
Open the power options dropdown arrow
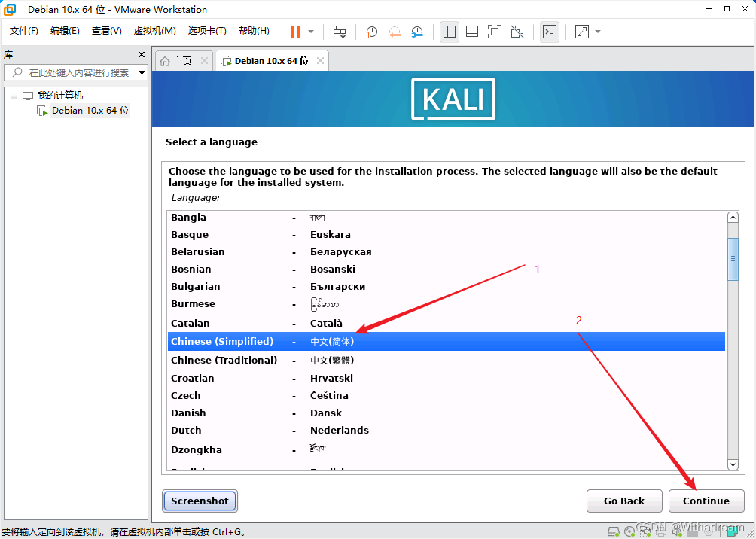point(311,32)
